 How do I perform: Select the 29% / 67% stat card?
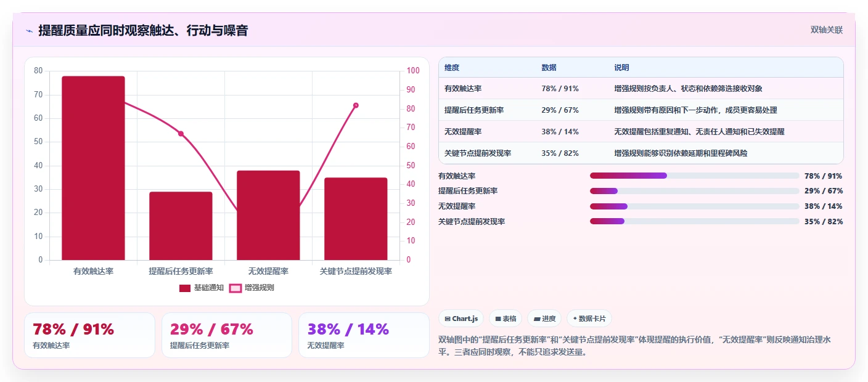coord(227,335)
